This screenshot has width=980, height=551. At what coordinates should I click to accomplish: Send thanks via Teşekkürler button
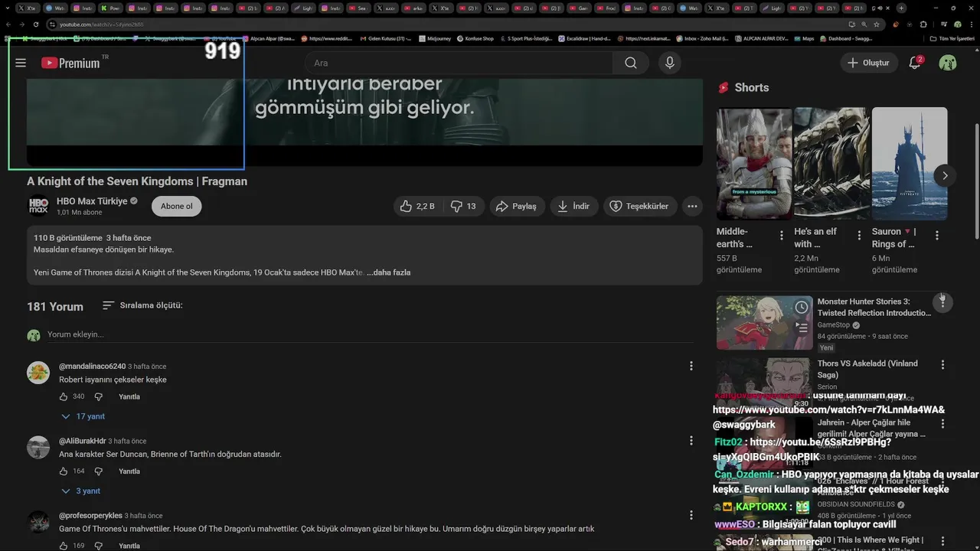click(x=639, y=206)
